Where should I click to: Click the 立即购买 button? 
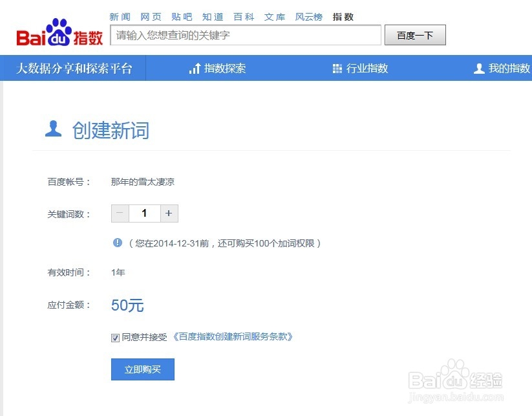(142, 369)
